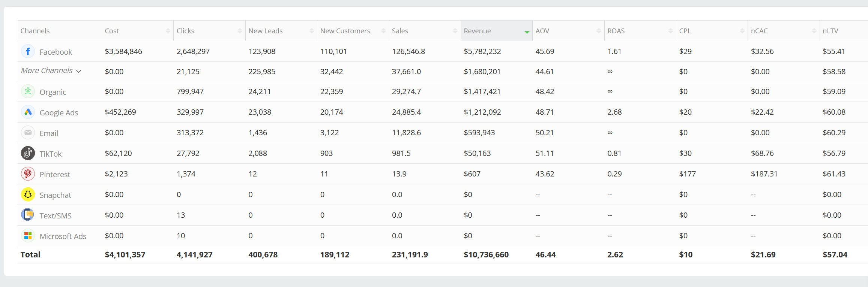Click the Email envelope icon
This screenshot has width=868, height=287.
[x=28, y=133]
